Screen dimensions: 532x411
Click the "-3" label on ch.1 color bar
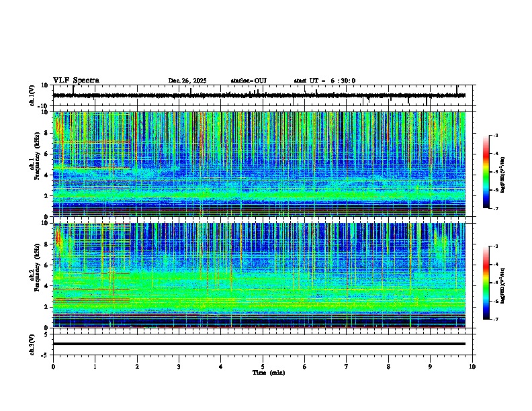[x=495, y=135]
